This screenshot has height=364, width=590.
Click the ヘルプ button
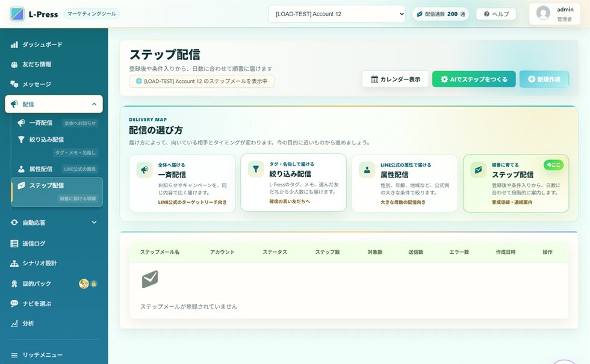(496, 14)
